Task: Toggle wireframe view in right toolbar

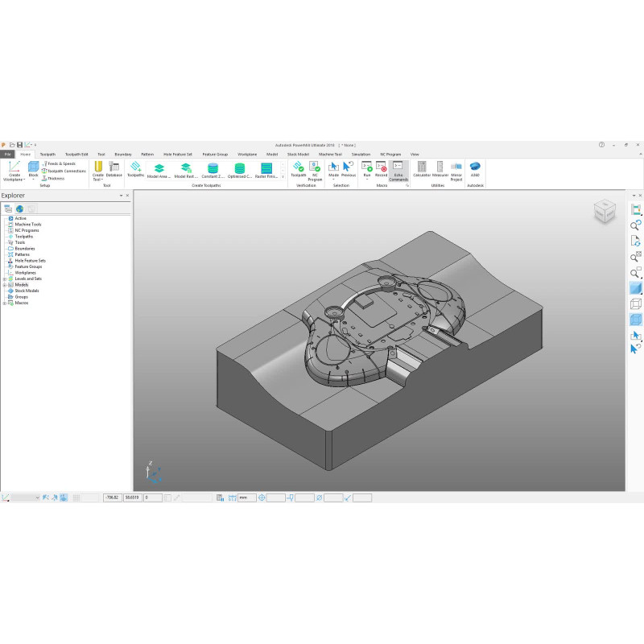Action: [x=635, y=303]
